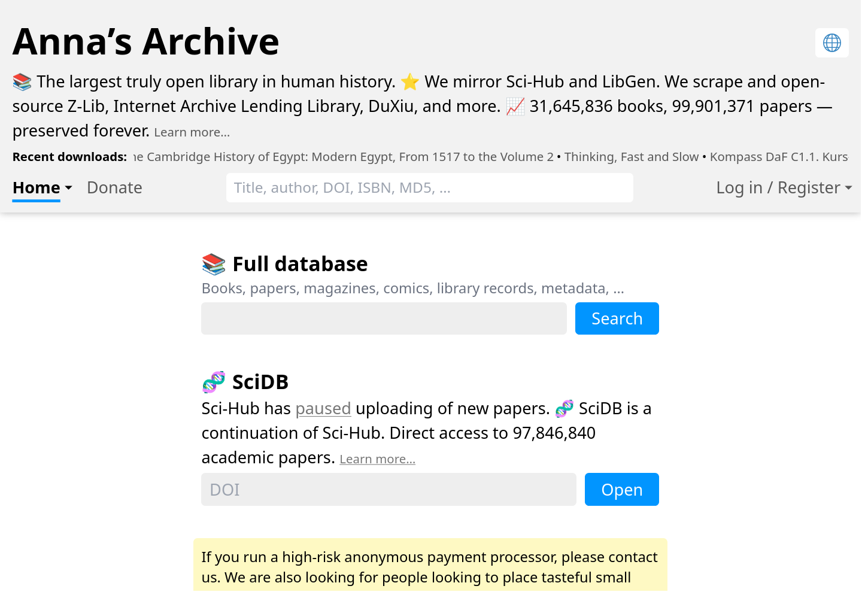Image resolution: width=868 pixels, height=595 pixels.
Task: Click the inline DNA emoji before "SciDB is a"
Action: point(564,409)
